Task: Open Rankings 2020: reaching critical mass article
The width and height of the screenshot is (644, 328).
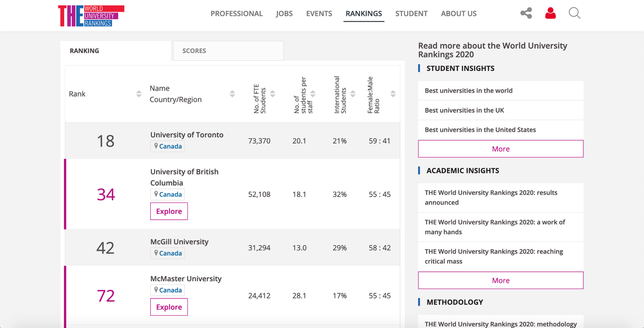Action: 494,256
